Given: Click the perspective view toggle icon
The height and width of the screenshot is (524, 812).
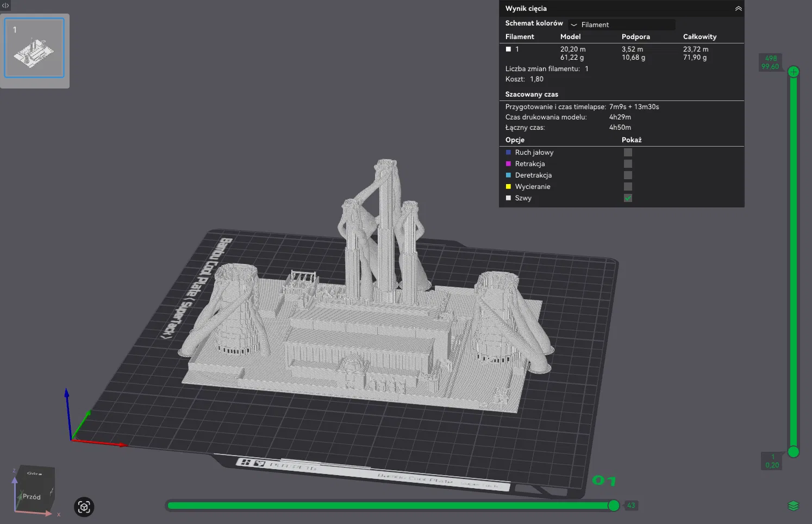Looking at the screenshot, I should click(84, 507).
